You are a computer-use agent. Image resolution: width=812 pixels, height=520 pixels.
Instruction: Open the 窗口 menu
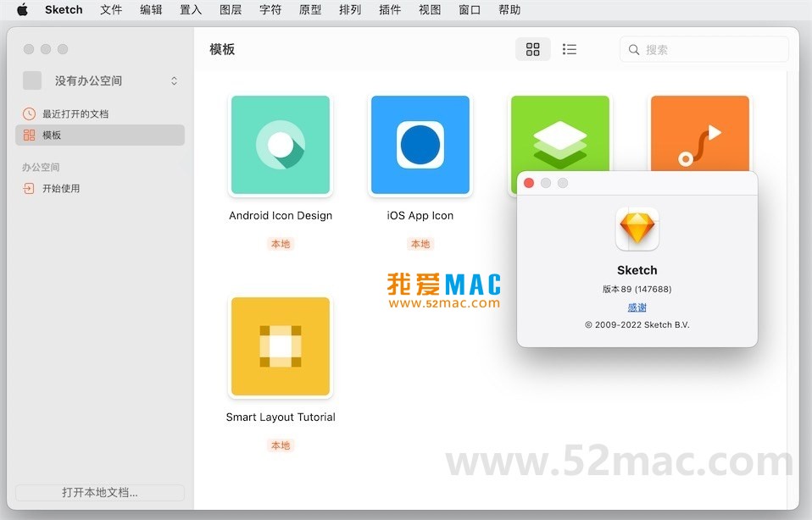[469, 10]
